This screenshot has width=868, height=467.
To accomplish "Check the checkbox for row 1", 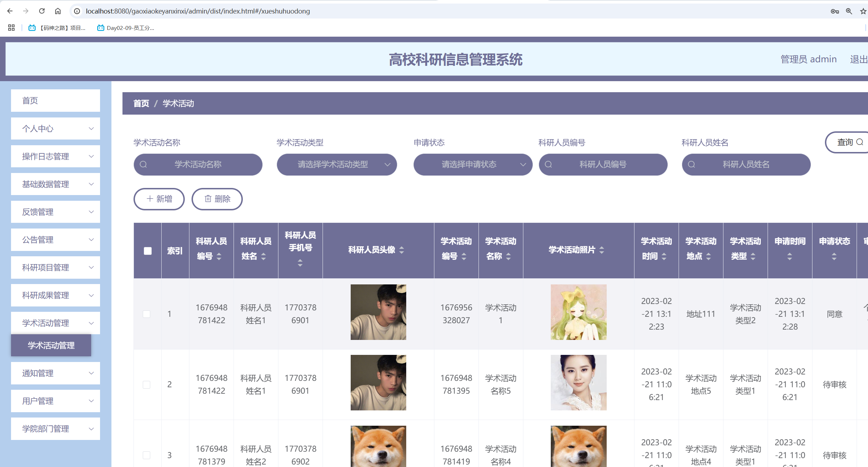I will pyautogui.click(x=147, y=314).
